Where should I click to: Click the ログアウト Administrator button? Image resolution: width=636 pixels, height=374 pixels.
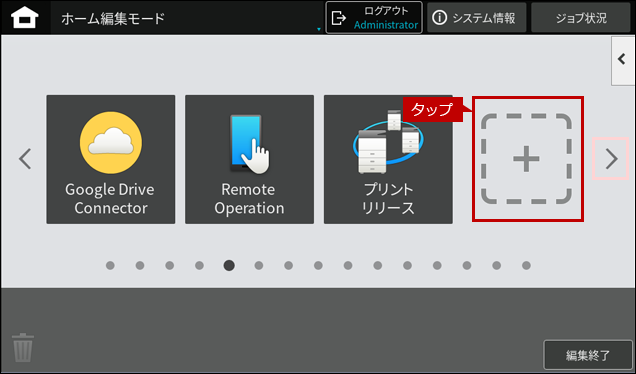(x=374, y=18)
